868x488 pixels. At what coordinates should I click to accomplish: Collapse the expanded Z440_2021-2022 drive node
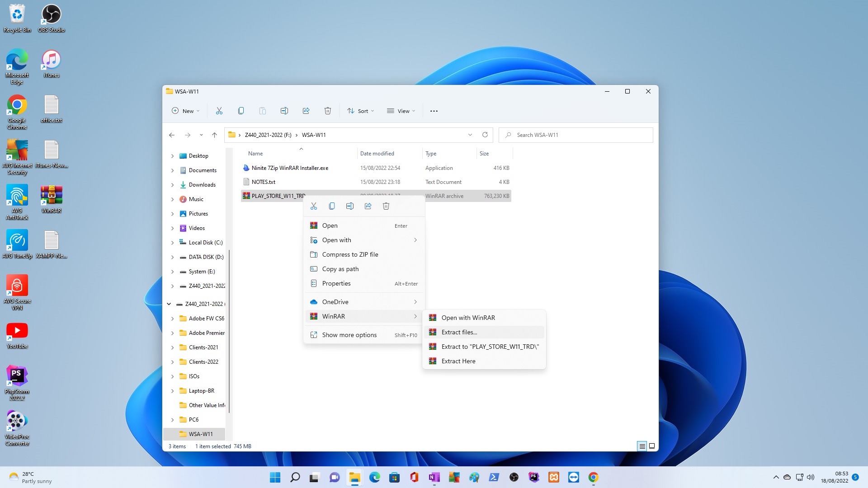[169, 304]
